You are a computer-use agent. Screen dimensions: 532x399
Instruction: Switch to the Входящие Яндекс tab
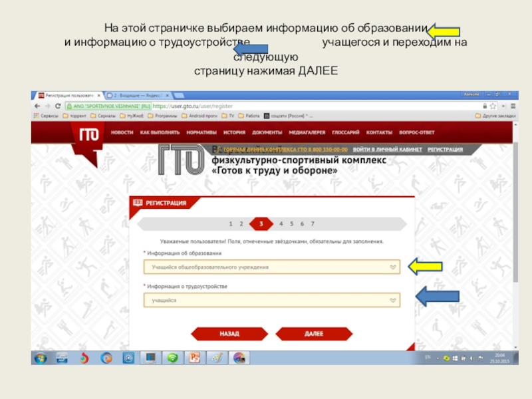point(138,96)
